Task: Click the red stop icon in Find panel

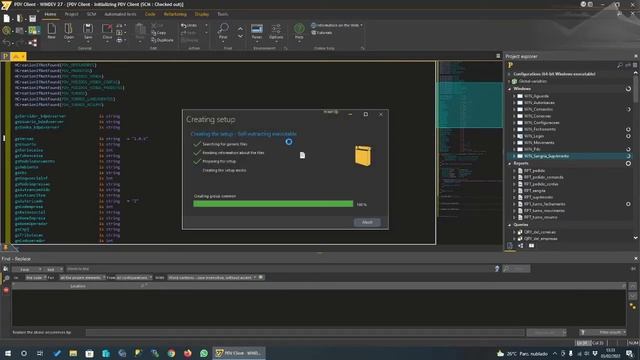Action: pyautogui.click(x=6, y=290)
